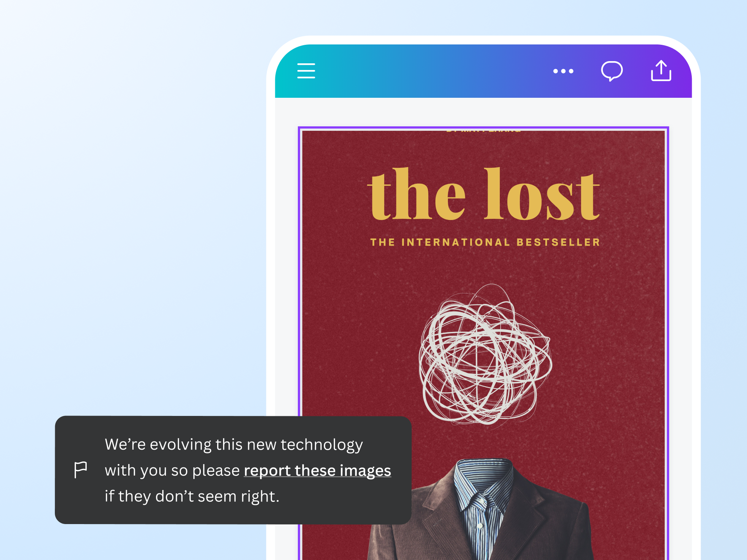Open the three-dot more options menu
747x560 pixels.
(563, 71)
